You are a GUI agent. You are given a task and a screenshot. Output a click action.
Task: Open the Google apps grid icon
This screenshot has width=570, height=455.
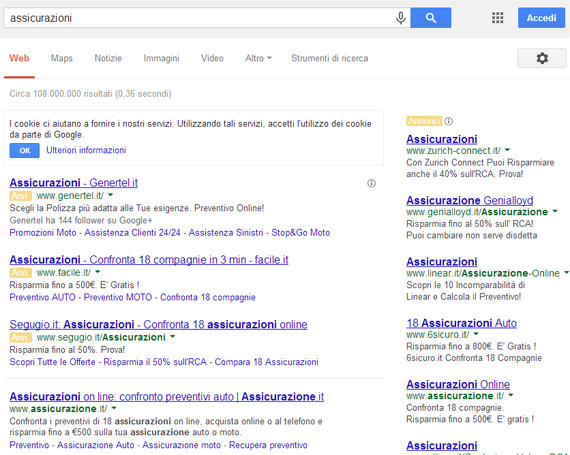tap(497, 18)
